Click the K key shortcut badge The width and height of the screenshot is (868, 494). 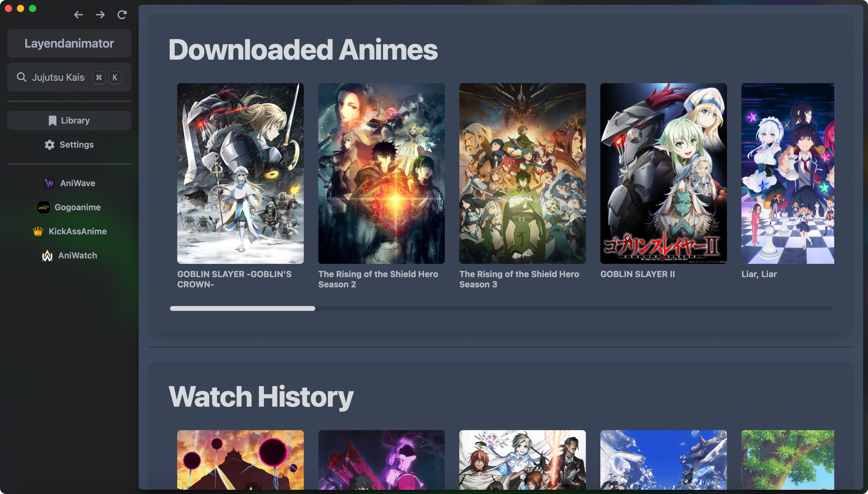[115, 77]
